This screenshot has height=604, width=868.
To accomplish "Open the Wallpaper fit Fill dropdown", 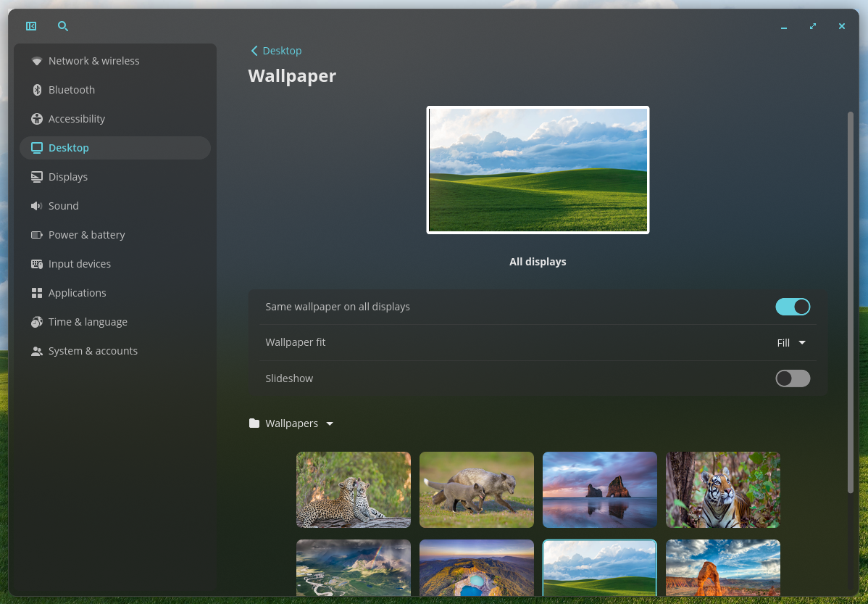I will click(x=791, y=343).
